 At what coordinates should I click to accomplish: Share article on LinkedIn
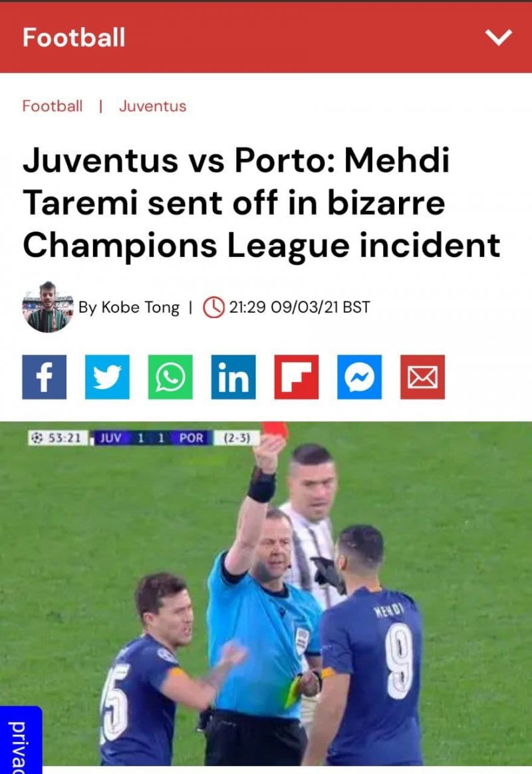[233, 377]
